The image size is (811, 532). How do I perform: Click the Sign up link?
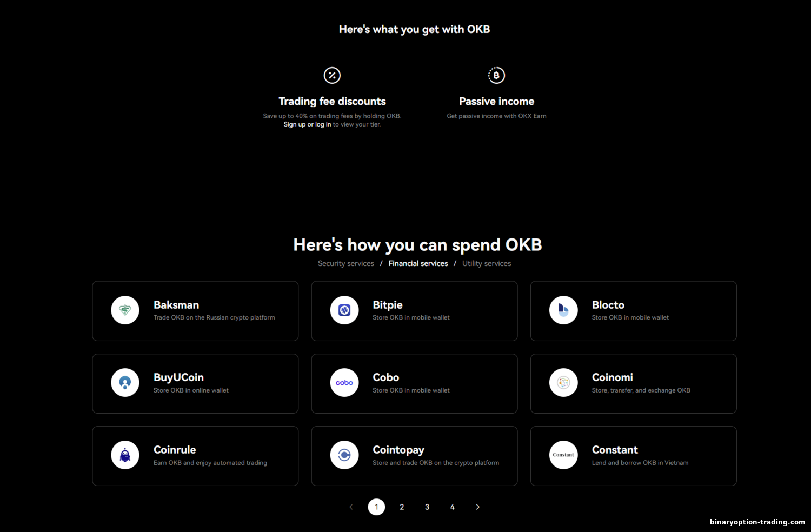pyautogui.click(x=295, y=124)
